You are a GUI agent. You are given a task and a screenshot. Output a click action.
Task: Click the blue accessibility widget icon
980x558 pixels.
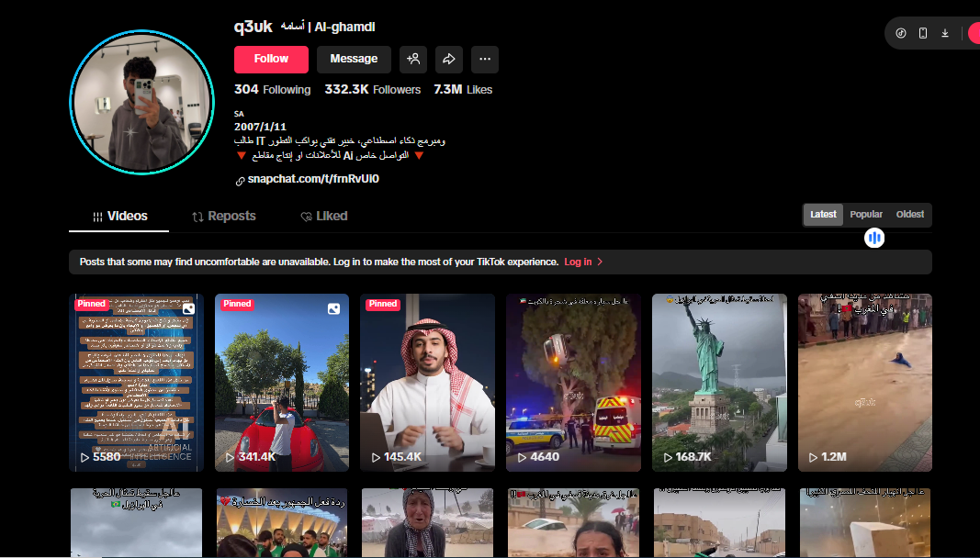[874, 238]
